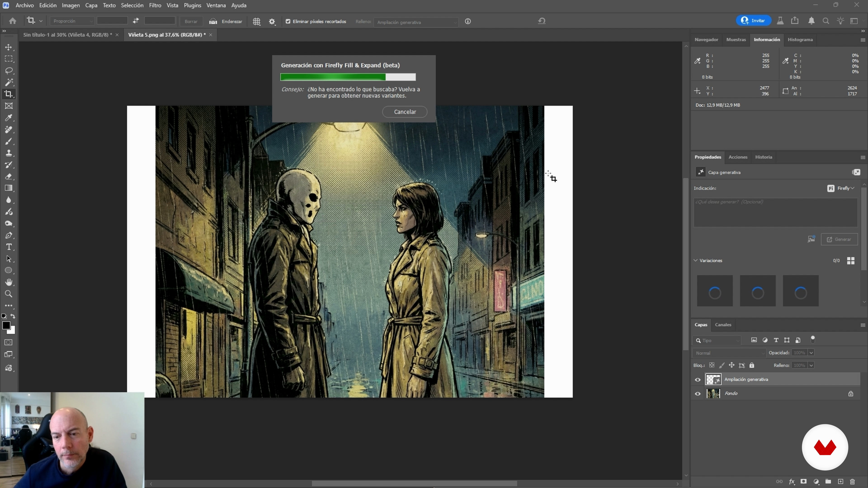This screenshot has height=488, width=868.
Task: Select the Move tool
Action: coord(9,47)
